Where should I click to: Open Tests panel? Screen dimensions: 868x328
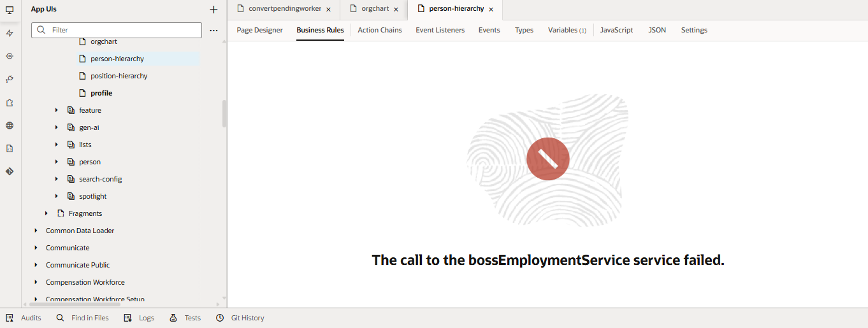pyautogui.click(x=185, y=318)
